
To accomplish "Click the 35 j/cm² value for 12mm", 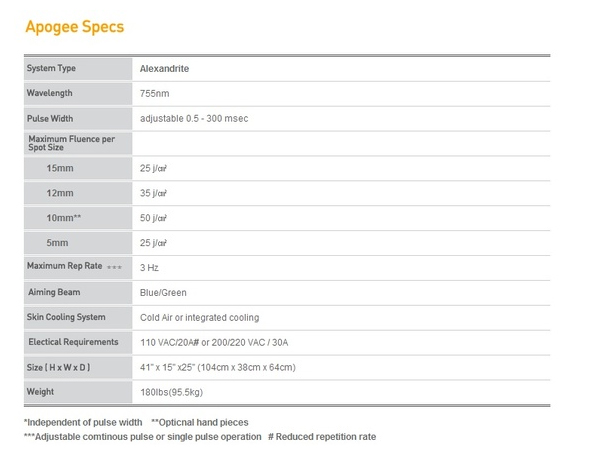I will click(x=153, y=193).
